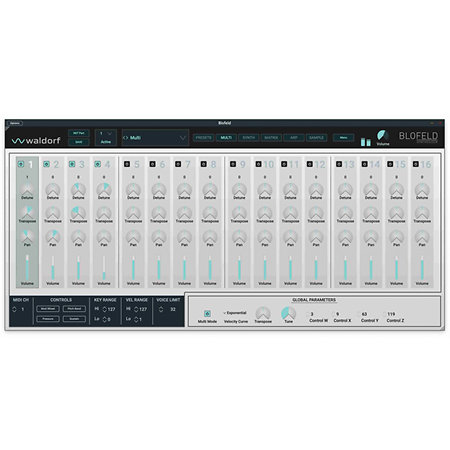Click the Control W value field
Image resolution: width=450 pixels, height=450 pixels.
pyautogui.click(x=312, y=314)
